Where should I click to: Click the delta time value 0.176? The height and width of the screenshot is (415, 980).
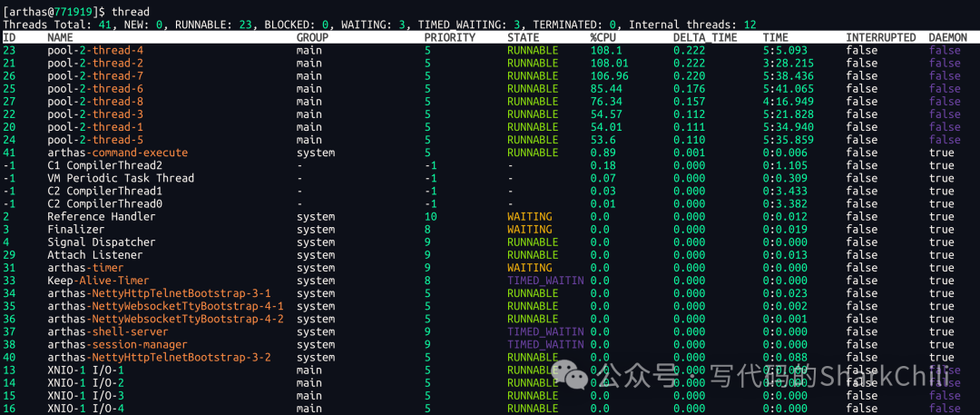click(x=689, y=88)
